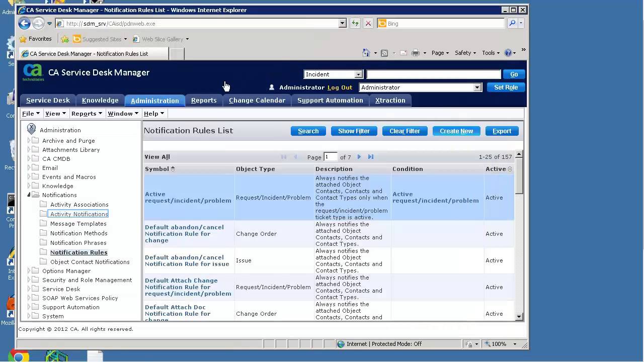Open the File menu
644x362 pixels.
point(31,114)
